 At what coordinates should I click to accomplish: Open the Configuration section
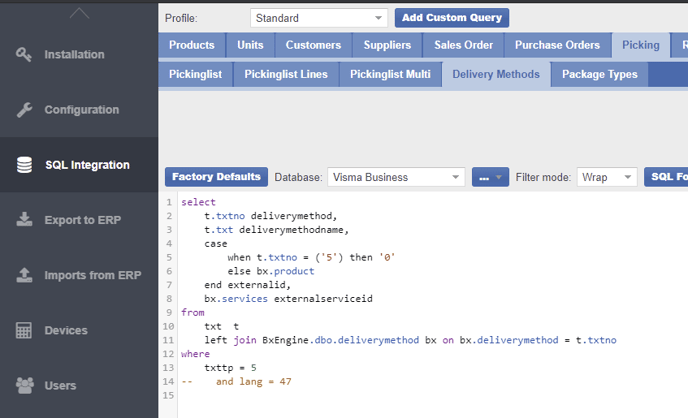pyautogui.click(x=79, y=110)
